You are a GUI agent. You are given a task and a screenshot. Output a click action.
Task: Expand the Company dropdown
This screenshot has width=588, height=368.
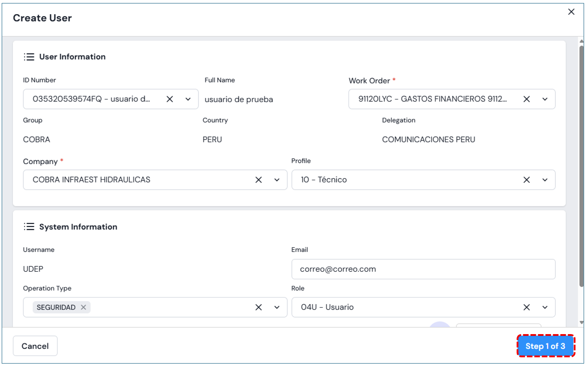click(x=277, y=180)
